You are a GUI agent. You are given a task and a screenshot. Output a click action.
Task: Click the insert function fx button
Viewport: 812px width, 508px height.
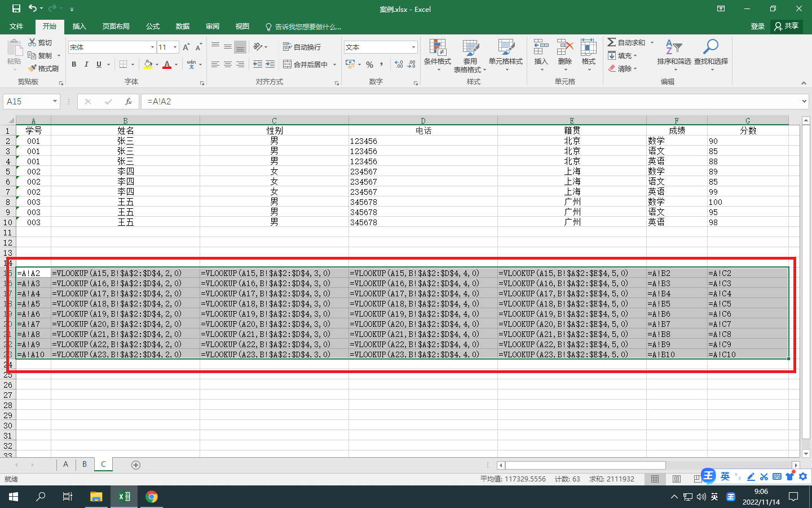click(129, 102)
